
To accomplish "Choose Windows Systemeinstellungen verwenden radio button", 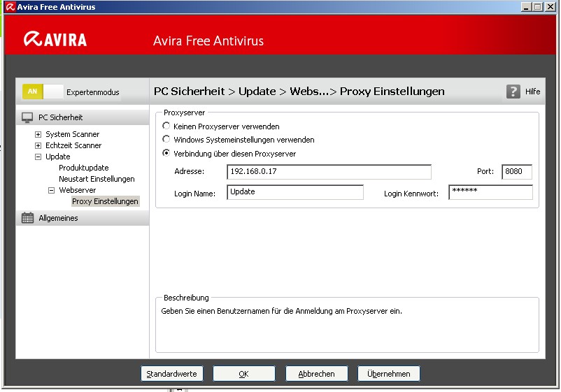I will pos(166,140).
